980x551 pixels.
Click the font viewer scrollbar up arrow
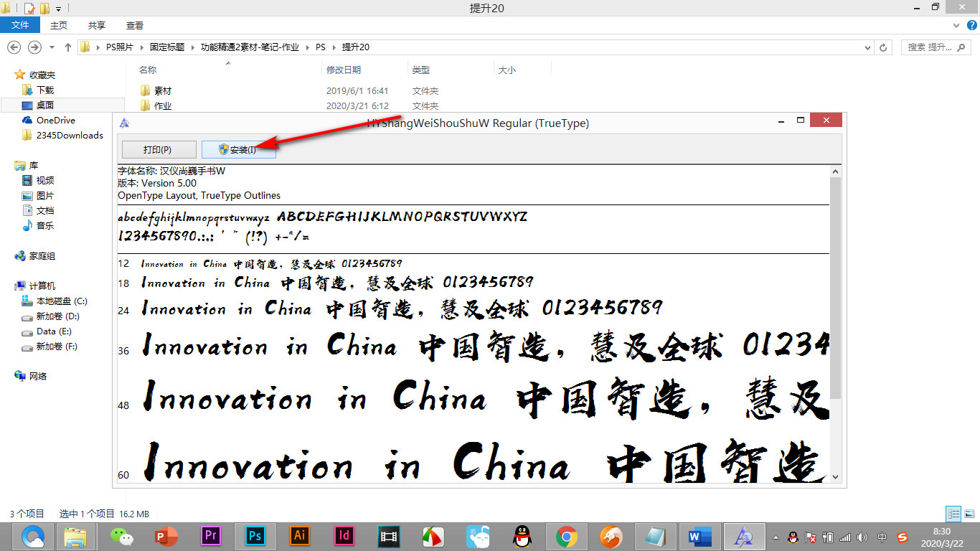[x=835, y=171]
